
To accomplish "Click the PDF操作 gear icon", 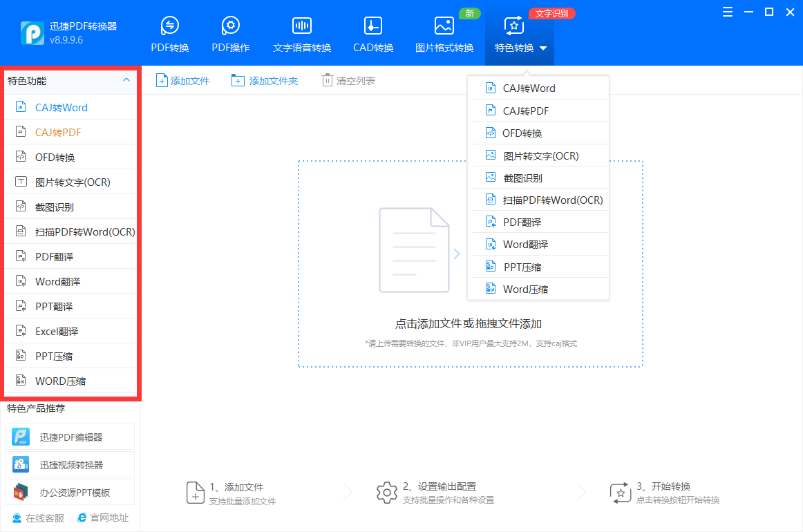I will pos(230,25).
